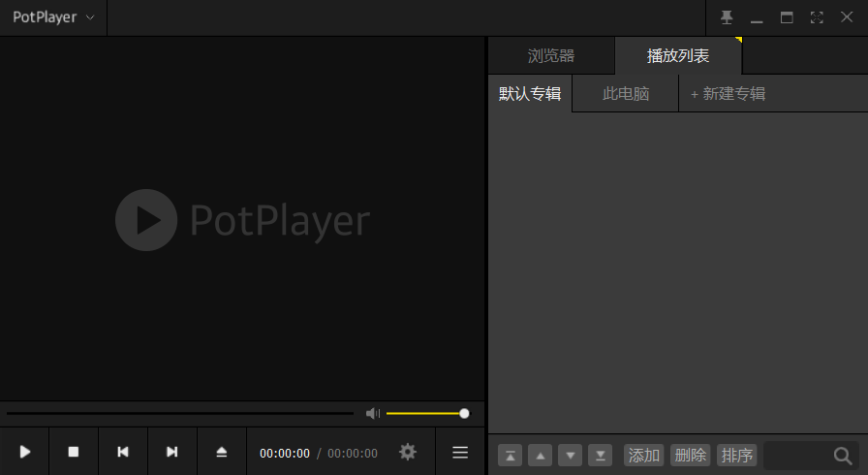Skip to the previous track
Viewport: 868px width, 475px height.
(122, 452)
